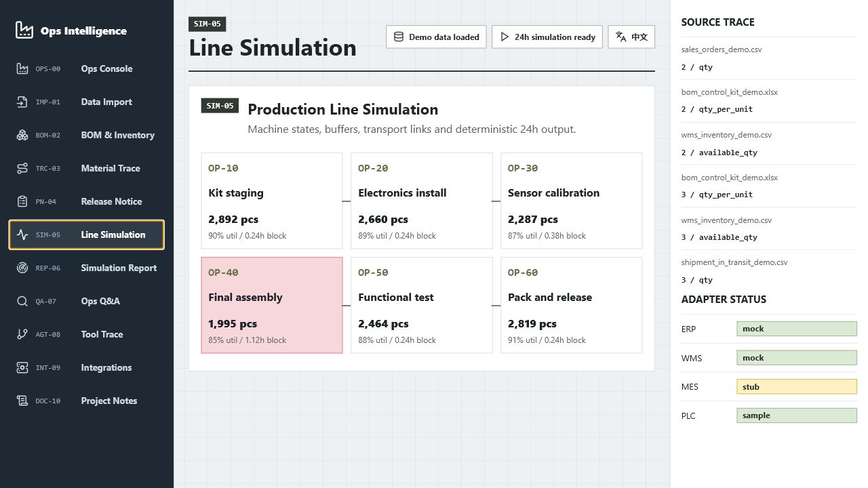Click the Line Simulation pulse icon
Screen dimensions: 868x488
coord(22,235)
